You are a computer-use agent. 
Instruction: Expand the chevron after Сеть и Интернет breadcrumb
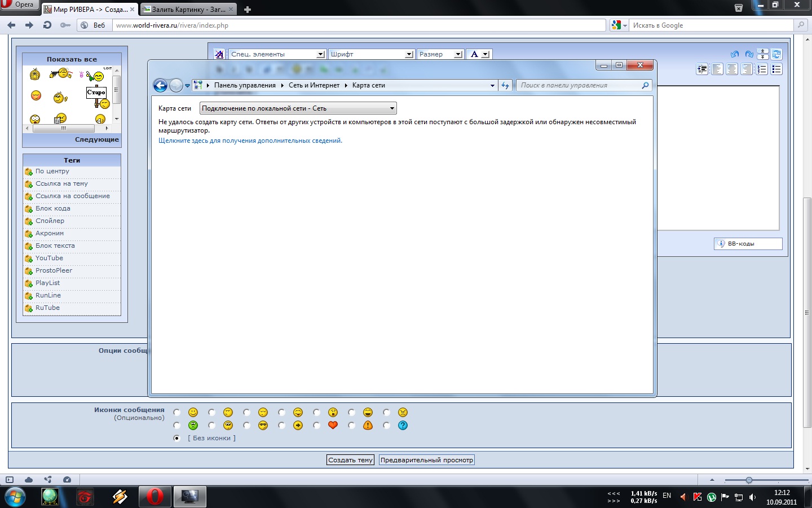(346, 85)
